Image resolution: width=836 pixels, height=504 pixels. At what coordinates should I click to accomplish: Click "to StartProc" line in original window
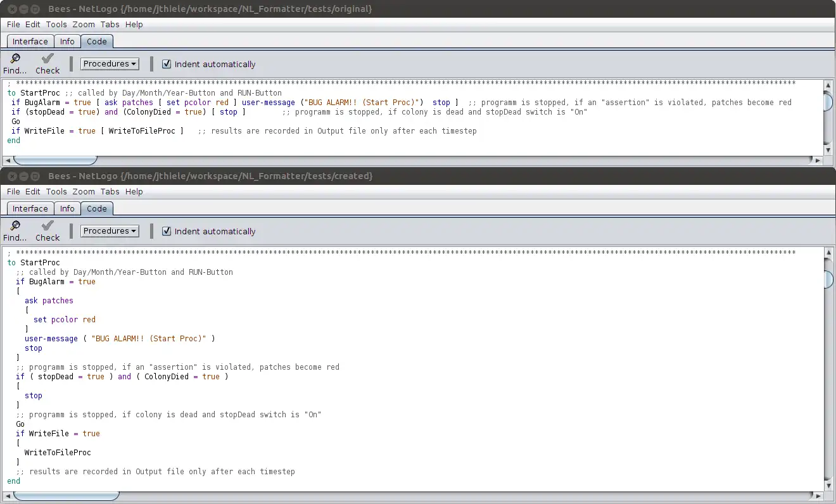[144, 93]
